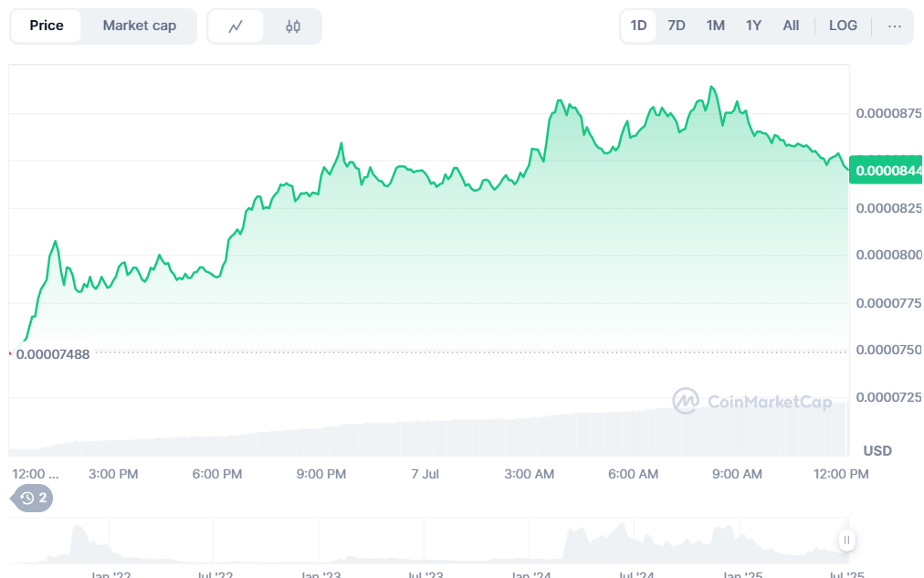Open the more options ellipsis menu

[894, 26]
